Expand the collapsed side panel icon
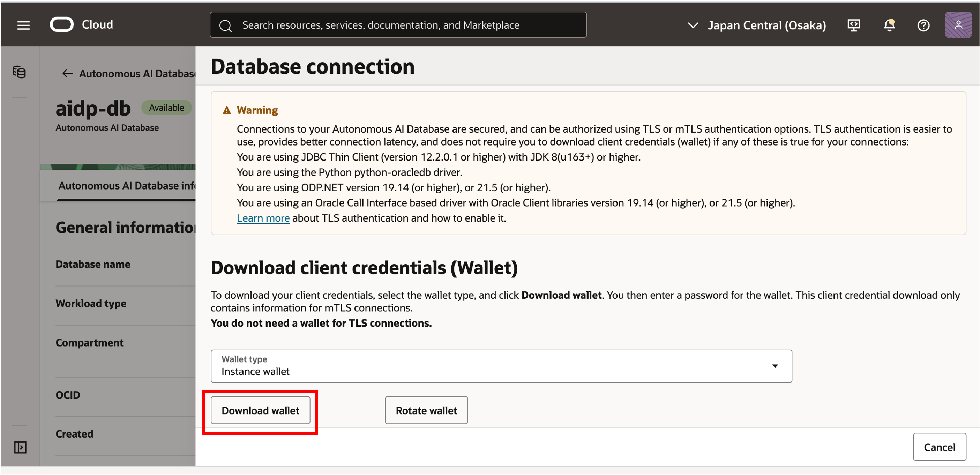Viewport: 980px width, 475px height. (x=20, y=447)
